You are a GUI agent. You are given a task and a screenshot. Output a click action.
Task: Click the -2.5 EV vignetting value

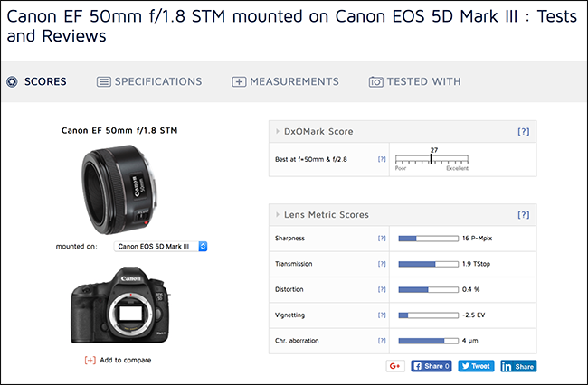(x=473, y=315)
